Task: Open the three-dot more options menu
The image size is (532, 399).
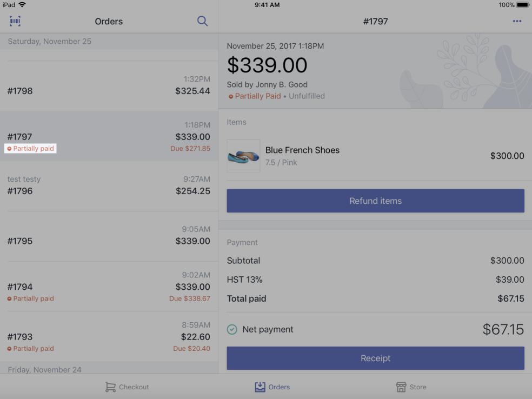Action: [x=517, y=21]
